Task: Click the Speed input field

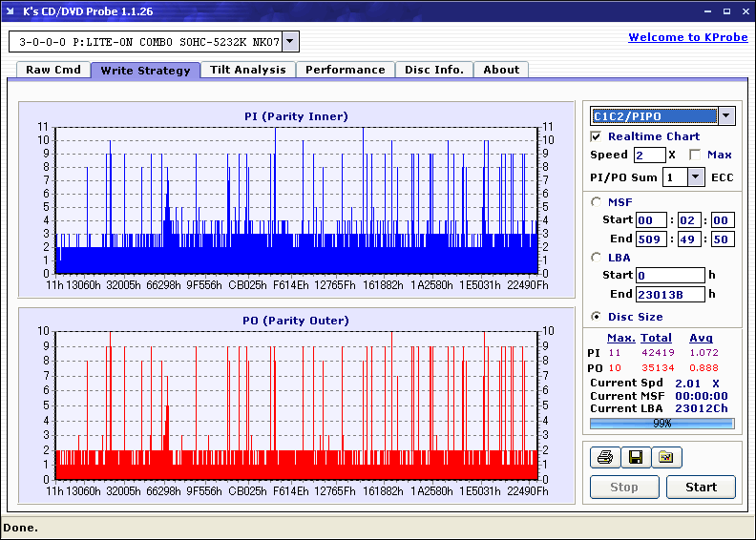Action: click(649, 155)
